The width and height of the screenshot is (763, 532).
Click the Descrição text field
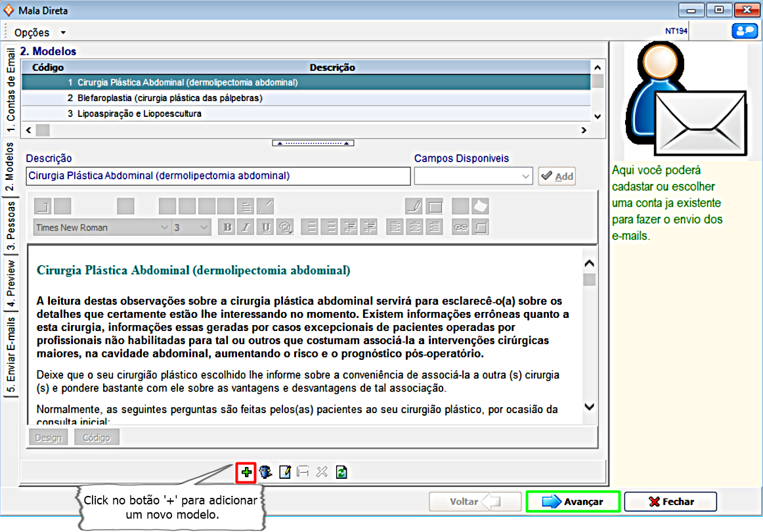click(x=218, y=176)
